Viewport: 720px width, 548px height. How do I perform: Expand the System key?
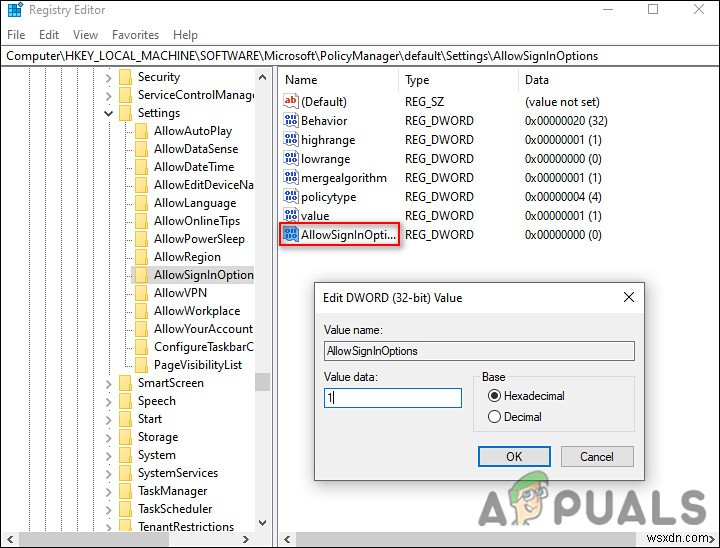click(x=108, y=456)
